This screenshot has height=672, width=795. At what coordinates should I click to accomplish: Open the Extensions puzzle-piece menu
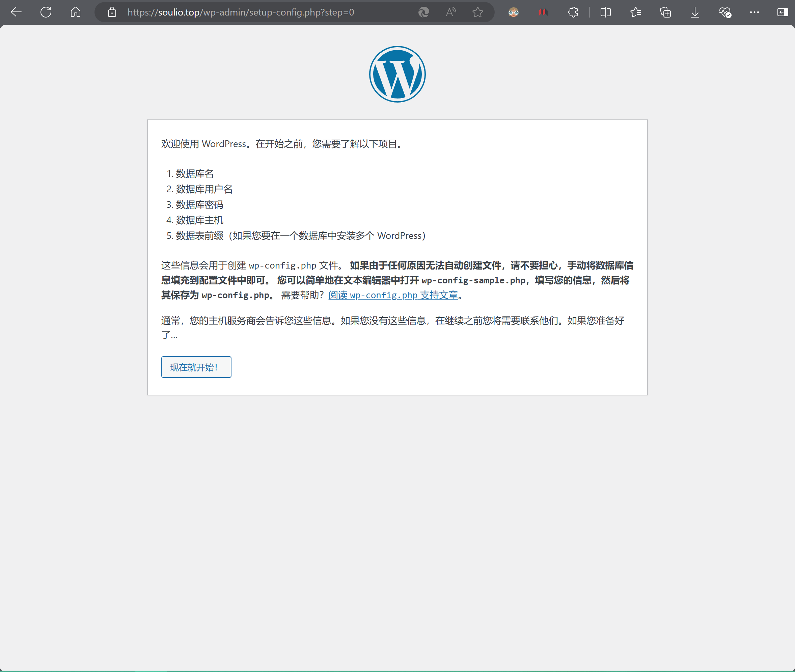[x=572, y=12]
